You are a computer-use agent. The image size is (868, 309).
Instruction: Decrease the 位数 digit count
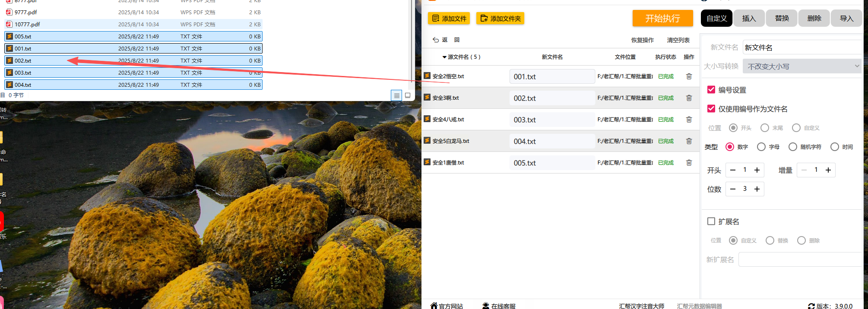coord(733,189)
